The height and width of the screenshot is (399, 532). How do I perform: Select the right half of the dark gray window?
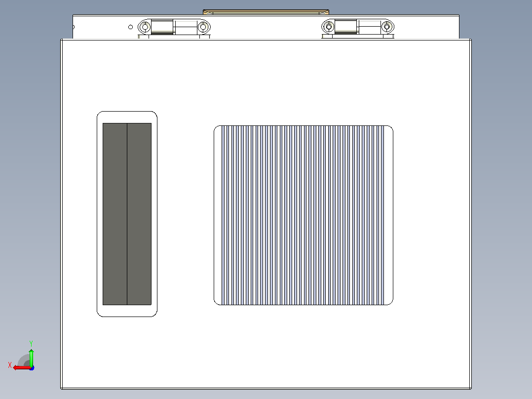click(x=139, y=214)
